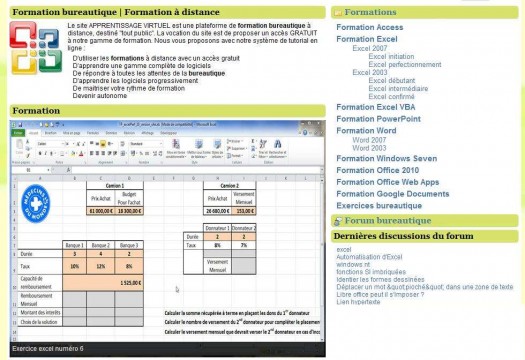Open the Formation PowerPoint link

click(x=378, y=119)
